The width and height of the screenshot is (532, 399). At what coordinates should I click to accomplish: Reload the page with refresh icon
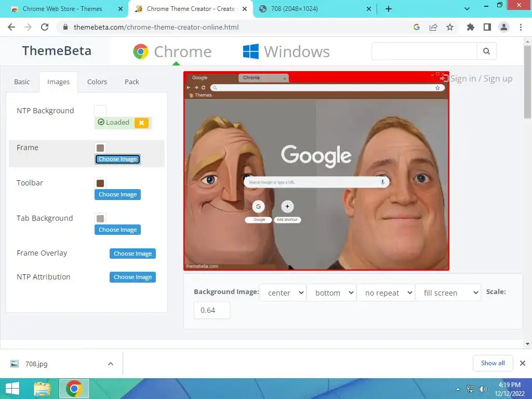coord(45,27)
